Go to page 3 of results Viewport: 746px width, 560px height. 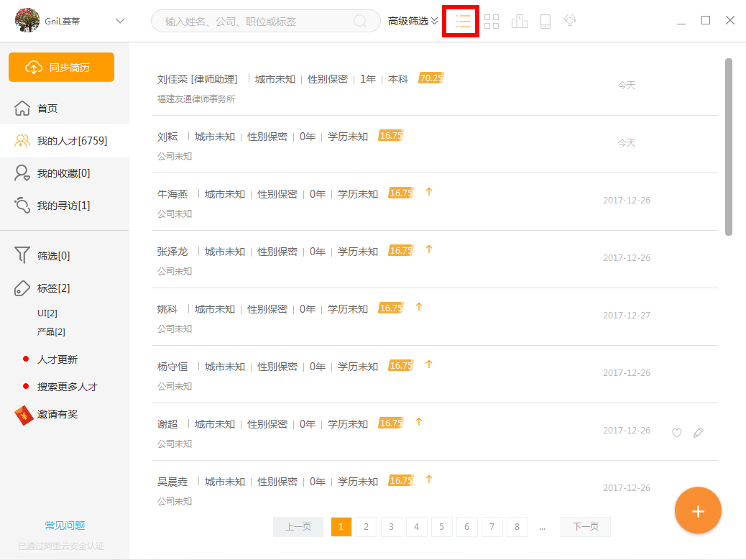coord(391,527)
